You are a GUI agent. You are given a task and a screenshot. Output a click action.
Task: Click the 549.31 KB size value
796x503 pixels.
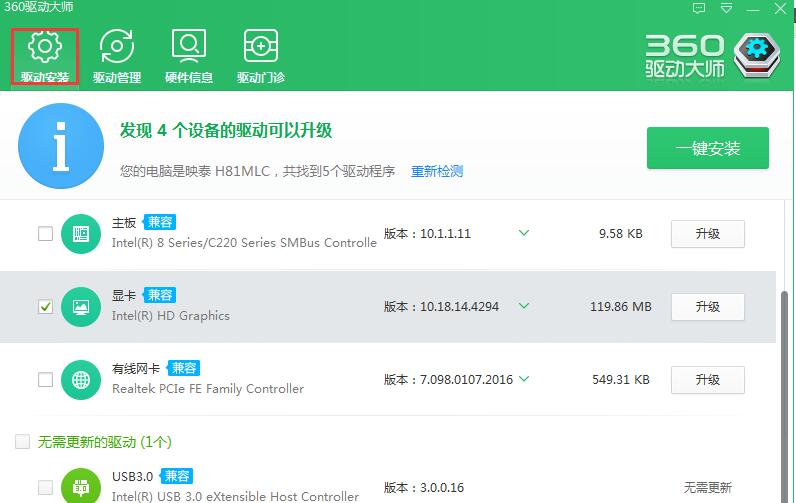(620, 380)
